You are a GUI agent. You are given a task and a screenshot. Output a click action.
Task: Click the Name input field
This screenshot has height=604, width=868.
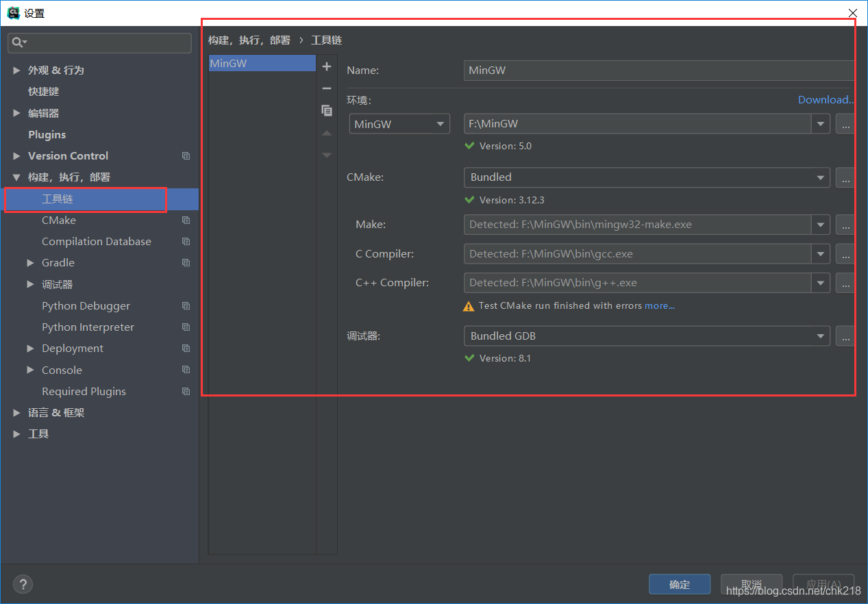(658, 71)
